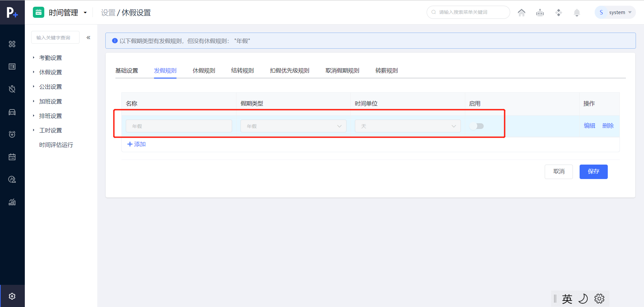
Task: Open the bar chart statistics icon in sidebar
Action: pos(12,202)
